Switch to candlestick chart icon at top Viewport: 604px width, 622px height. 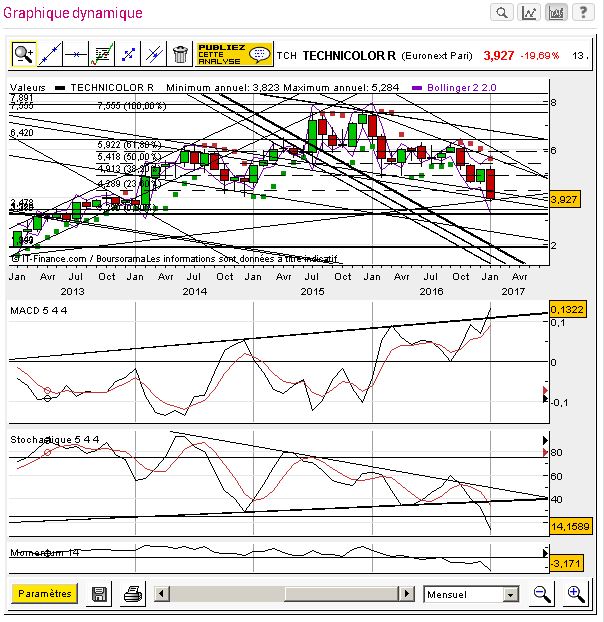[556, 13]
